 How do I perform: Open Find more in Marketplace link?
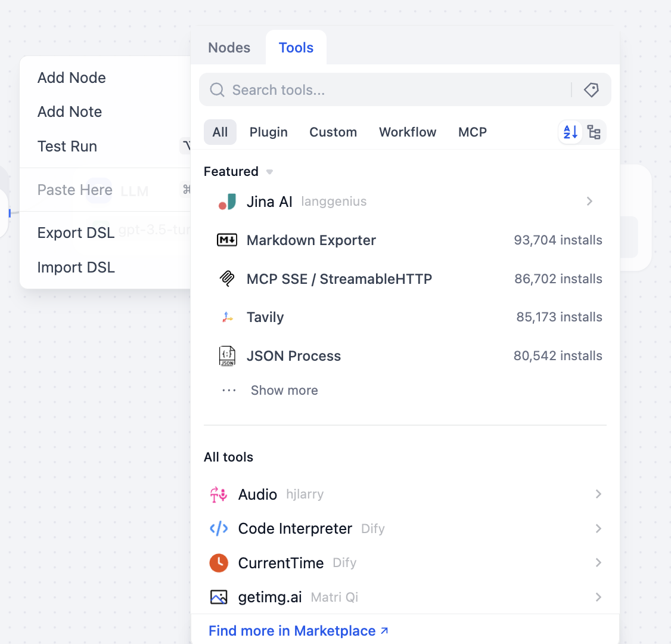298,631
